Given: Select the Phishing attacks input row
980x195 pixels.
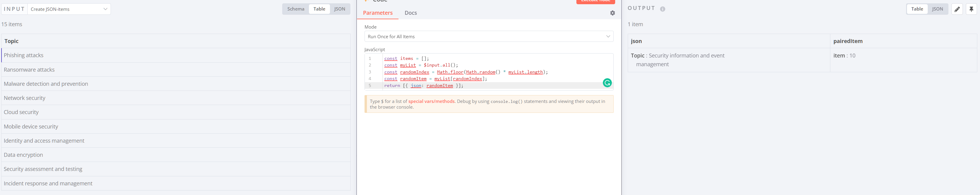Looking at the screenshot, I should [23, 55].
